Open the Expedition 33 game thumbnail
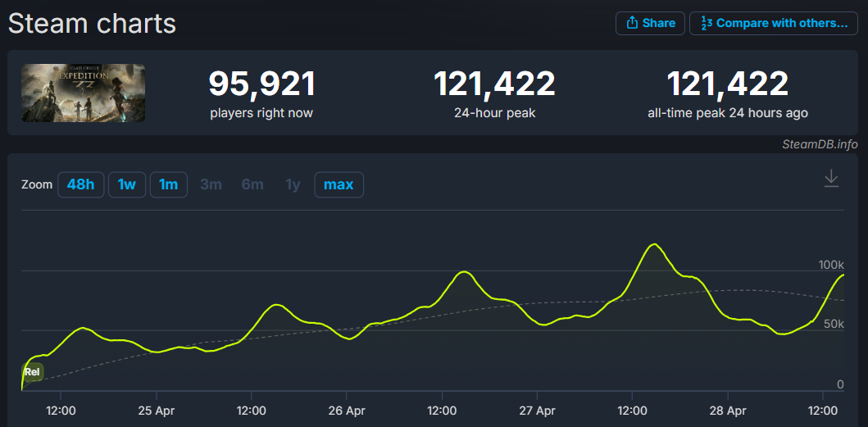 (x=83, y=93)
